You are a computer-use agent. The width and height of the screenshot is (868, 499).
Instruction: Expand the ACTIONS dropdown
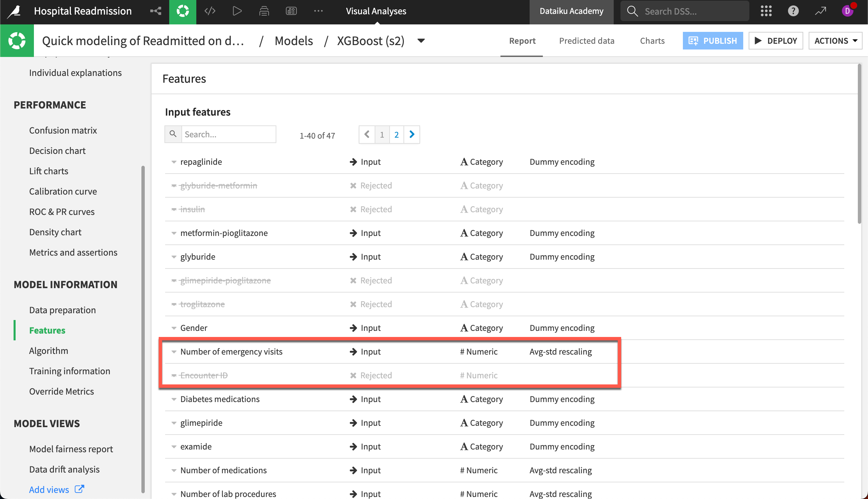(835, 40)
